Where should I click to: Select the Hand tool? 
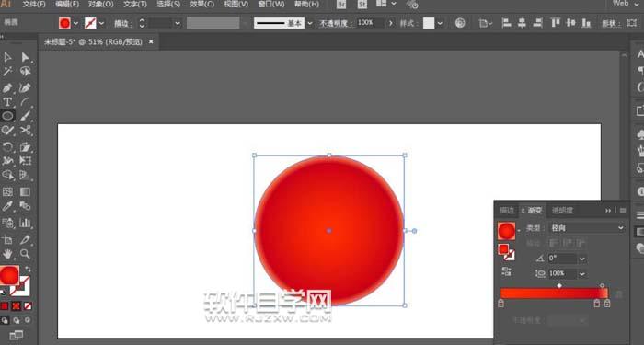tap(7, 253)
